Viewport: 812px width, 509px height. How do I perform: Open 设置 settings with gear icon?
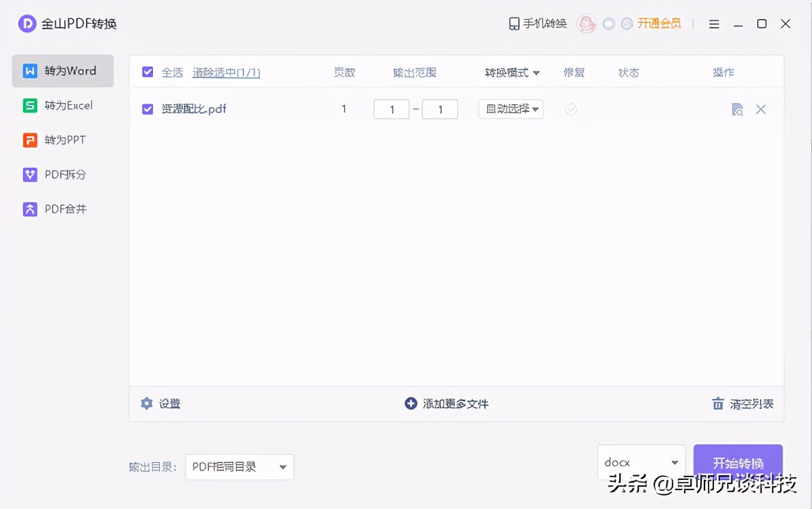160,404
